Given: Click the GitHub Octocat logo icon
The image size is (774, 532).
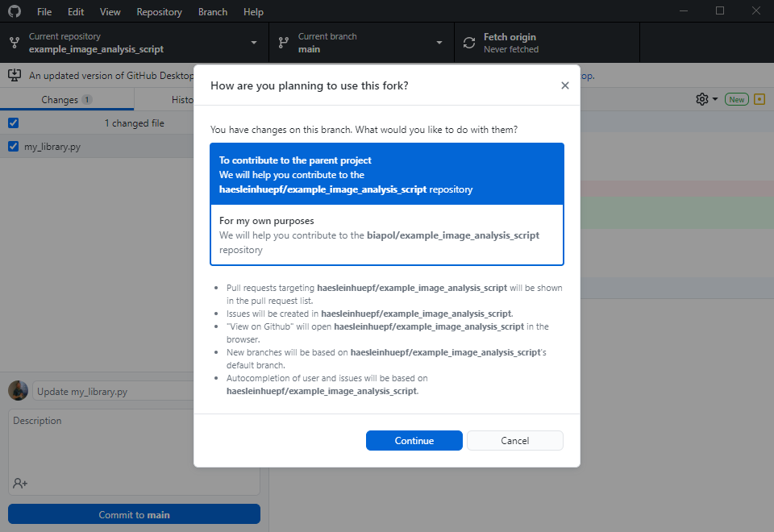Looking at the screenshot, I should click(15, 12).
